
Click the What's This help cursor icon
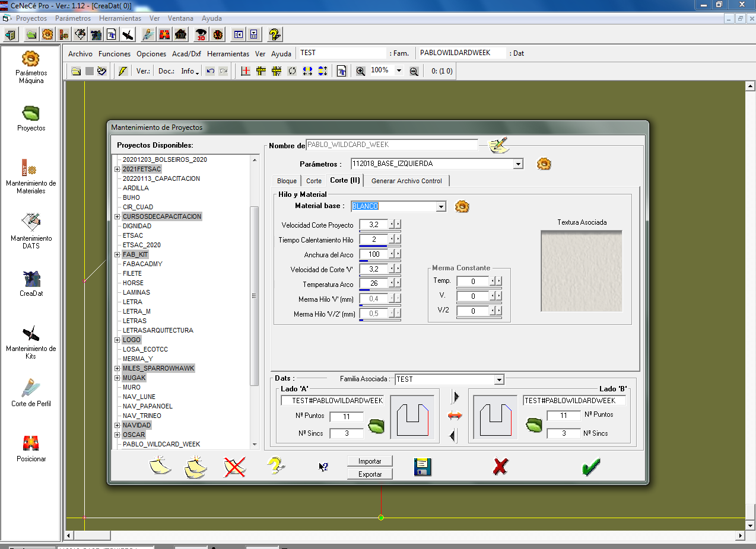pos(323,467)
